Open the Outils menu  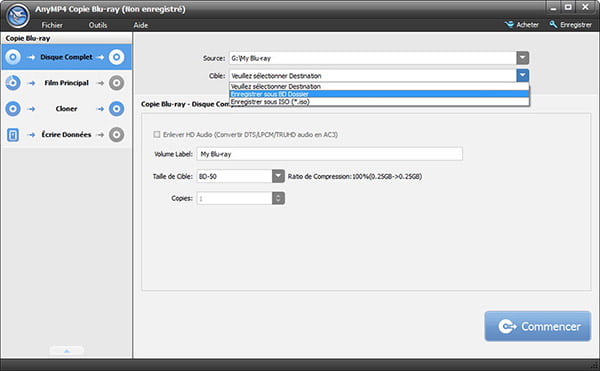[x=98, y=25]
